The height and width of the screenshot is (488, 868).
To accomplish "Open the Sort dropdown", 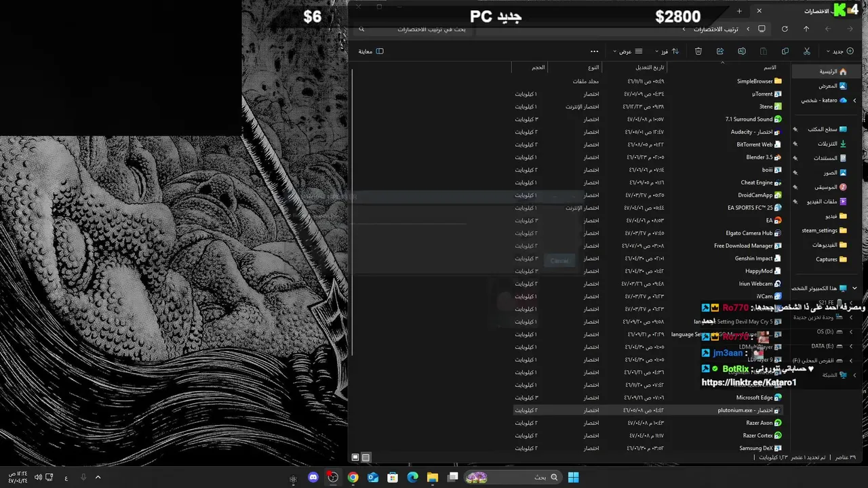I will 667,52.
